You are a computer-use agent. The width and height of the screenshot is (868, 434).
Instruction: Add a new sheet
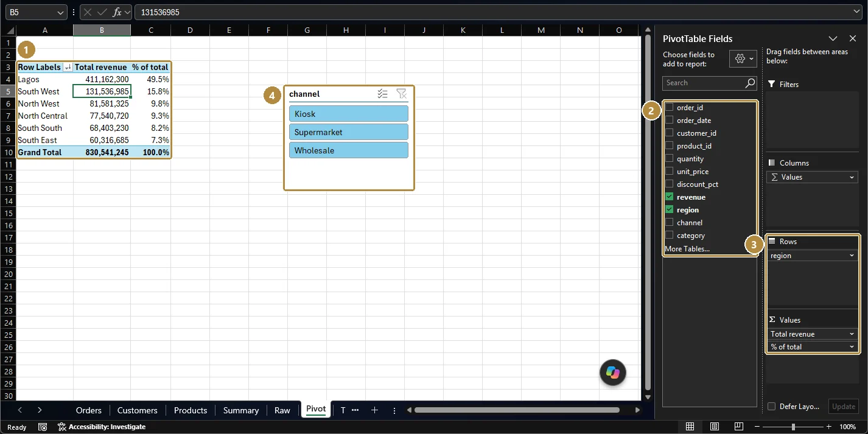[374, 410]
